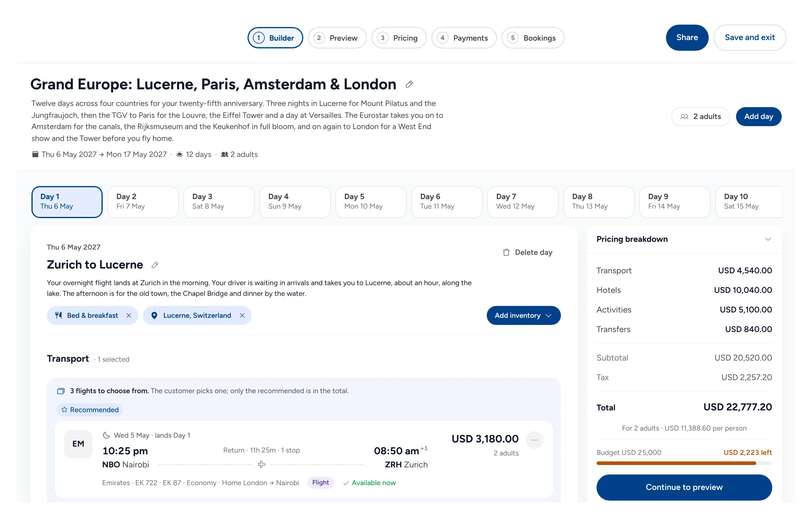Click the calendar icon beside trip dates

(x=35, y=154)
